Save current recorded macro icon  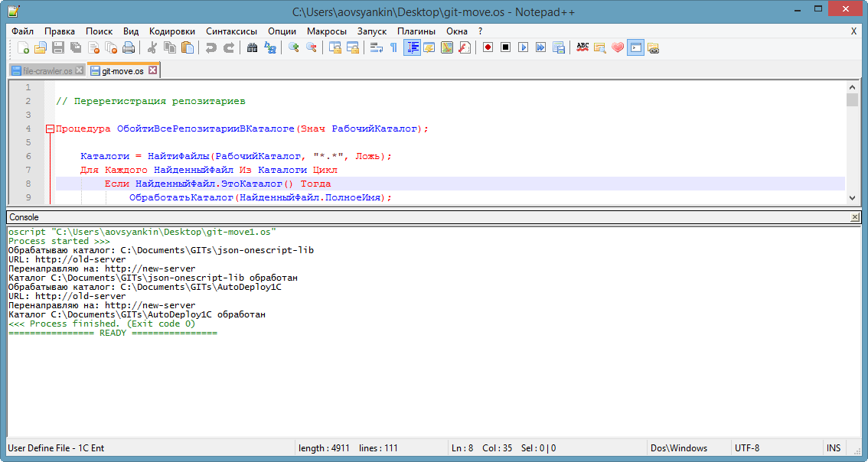pos(559,48)
